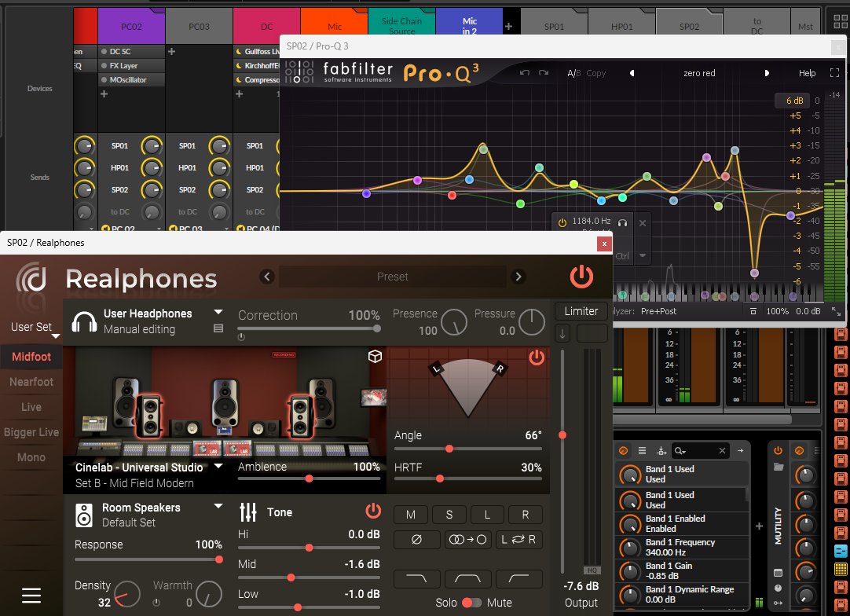Click the Presence knob
850x616 pixels.
(454, 322)
